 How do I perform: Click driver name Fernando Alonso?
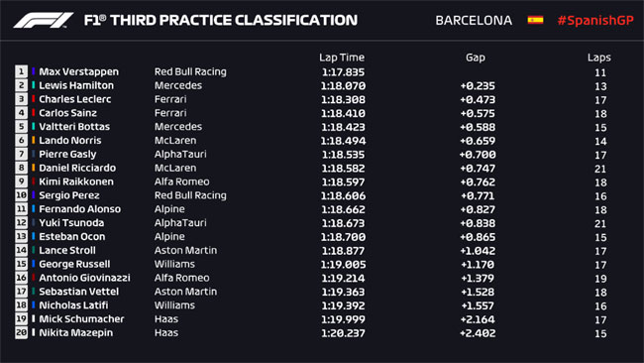(x=79, y=209)
